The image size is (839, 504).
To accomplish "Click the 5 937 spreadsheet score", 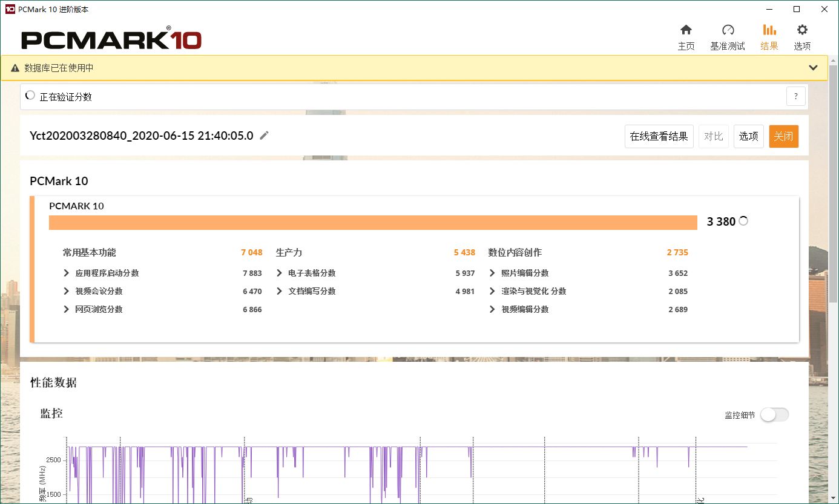I will pyautogui.click(x=466, y=273).
